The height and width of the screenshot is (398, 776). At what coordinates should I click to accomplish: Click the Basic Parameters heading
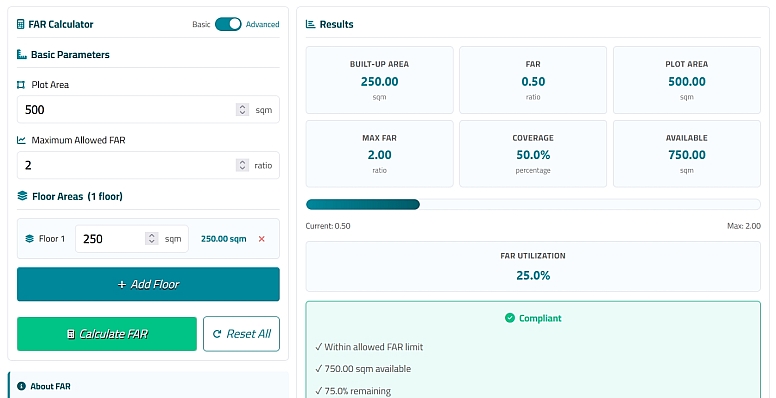click(x=70, y=54)
